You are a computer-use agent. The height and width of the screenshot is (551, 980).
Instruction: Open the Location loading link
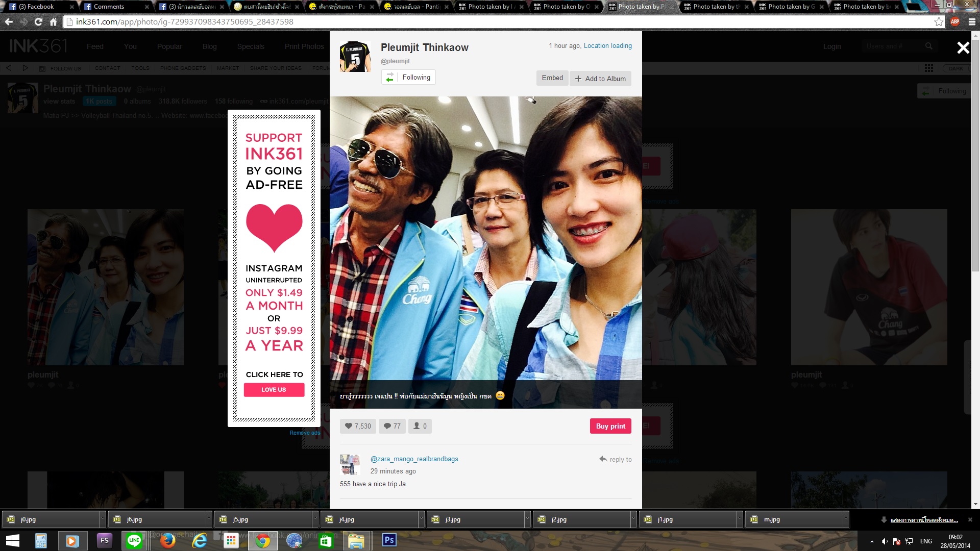point(607,46)
